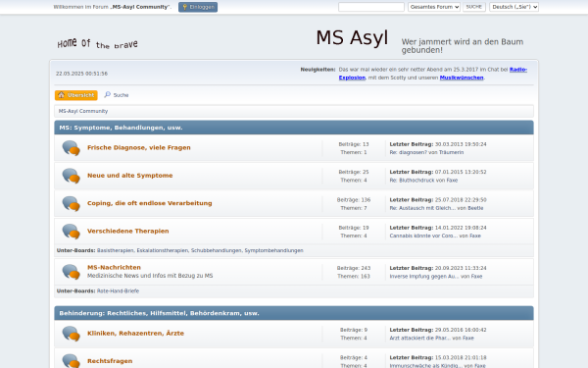Click 'Medizinische News und Infos' description
This screenshot has height=368, width=588.
(x=150, y=276)
